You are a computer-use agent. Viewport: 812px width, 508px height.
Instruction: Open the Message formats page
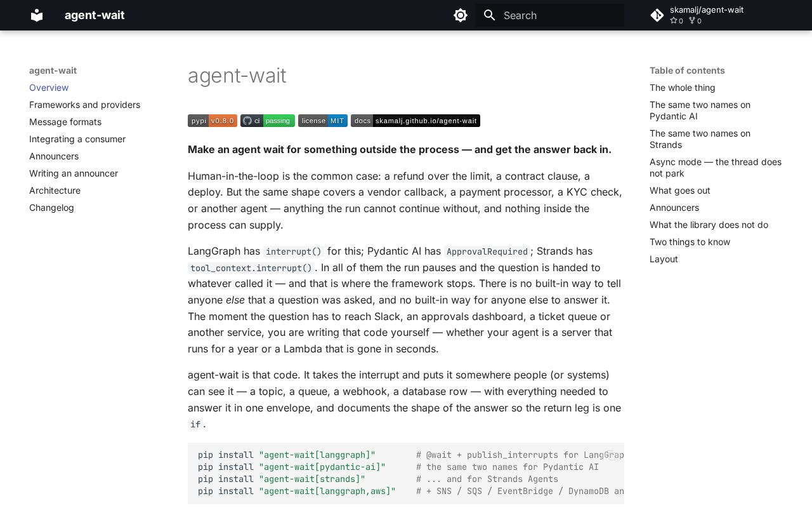click(65, 122)
